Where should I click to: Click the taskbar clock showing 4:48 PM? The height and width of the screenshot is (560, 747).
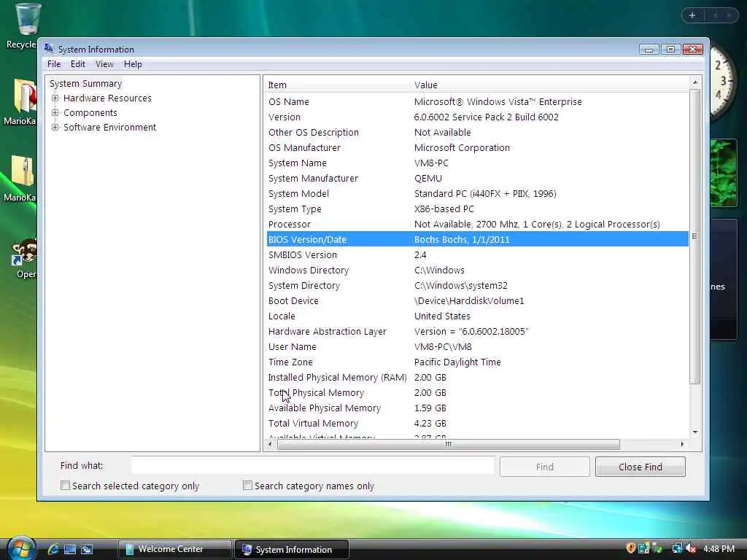coord(719,548)
